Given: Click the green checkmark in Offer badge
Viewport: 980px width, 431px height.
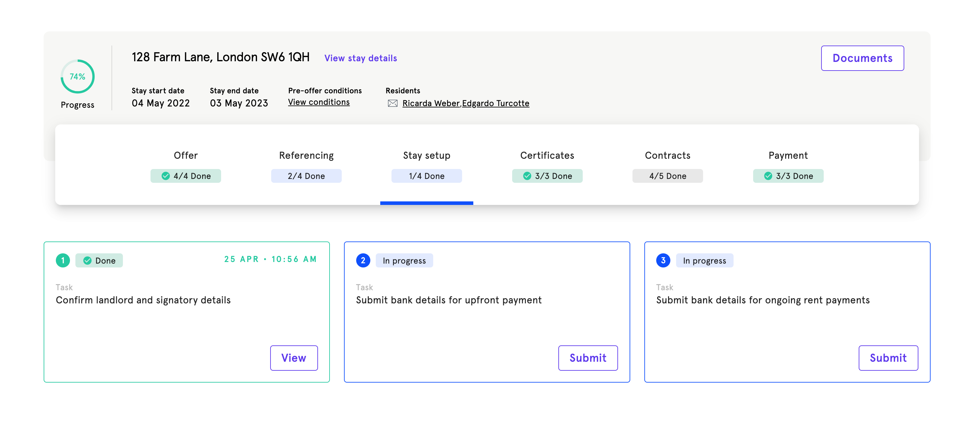Looking at the screenshot, I should [x=166, y=176].
